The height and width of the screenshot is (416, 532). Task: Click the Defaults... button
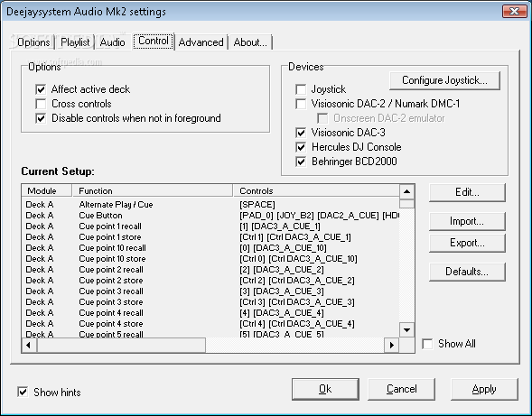[x=467, y=272]
